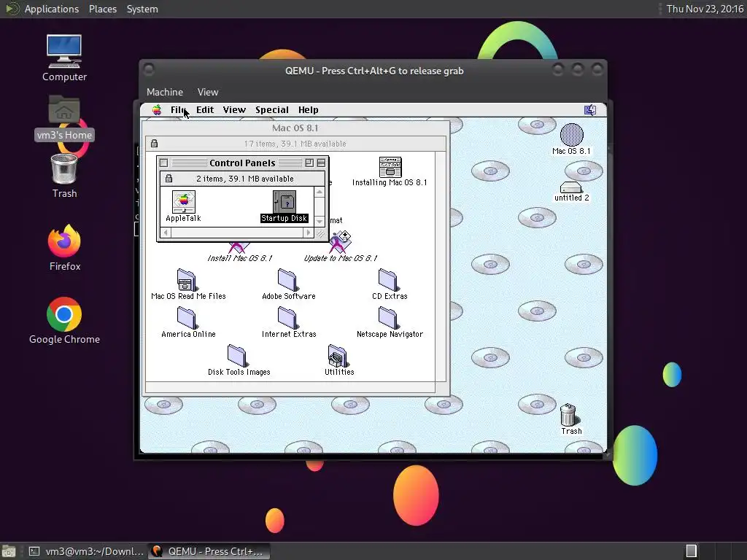Click the workspace switcher in bottom panel
747x560 pixels.
692,551
